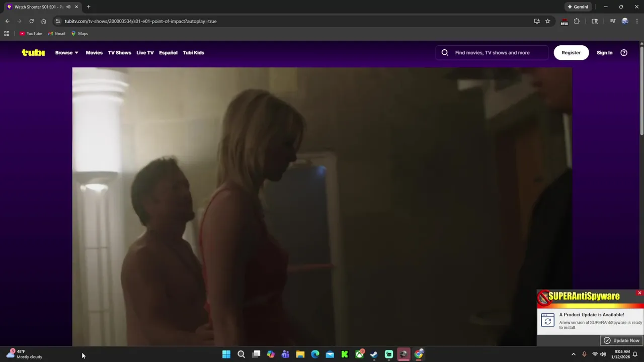Image resolution: width=644 pixels, height=362 pixels.
Task: Click the install app icon in address bar
Action: point(537,21)
